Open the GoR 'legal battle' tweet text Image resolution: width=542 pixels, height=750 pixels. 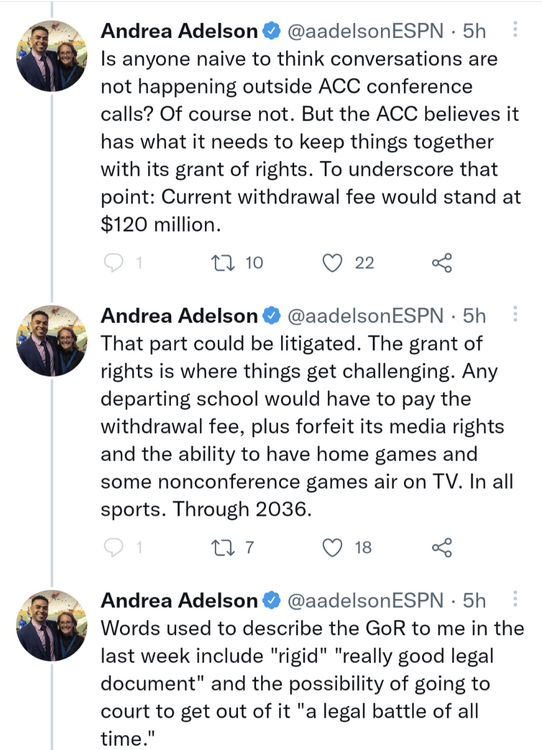(x=312, y=683)
